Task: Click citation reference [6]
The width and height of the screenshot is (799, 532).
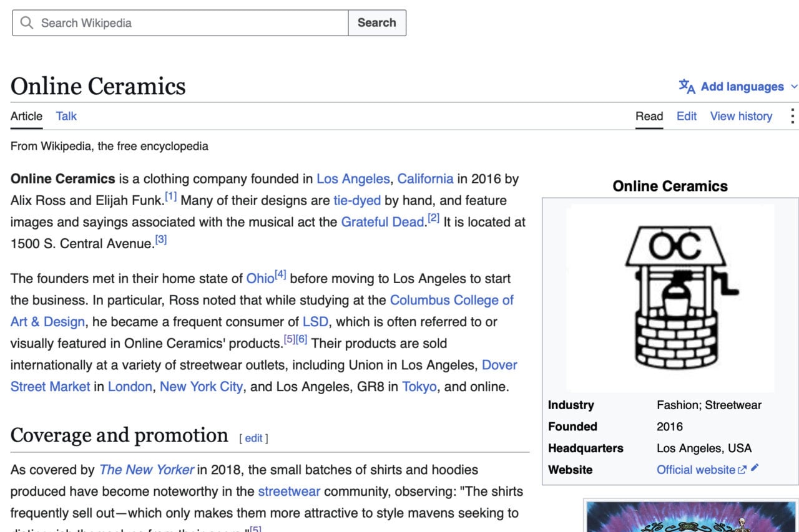Action: coord(301,339)
